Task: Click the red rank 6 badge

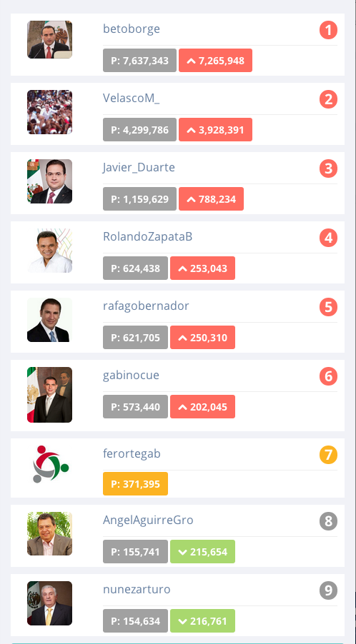Action: [x=328, y=377]
